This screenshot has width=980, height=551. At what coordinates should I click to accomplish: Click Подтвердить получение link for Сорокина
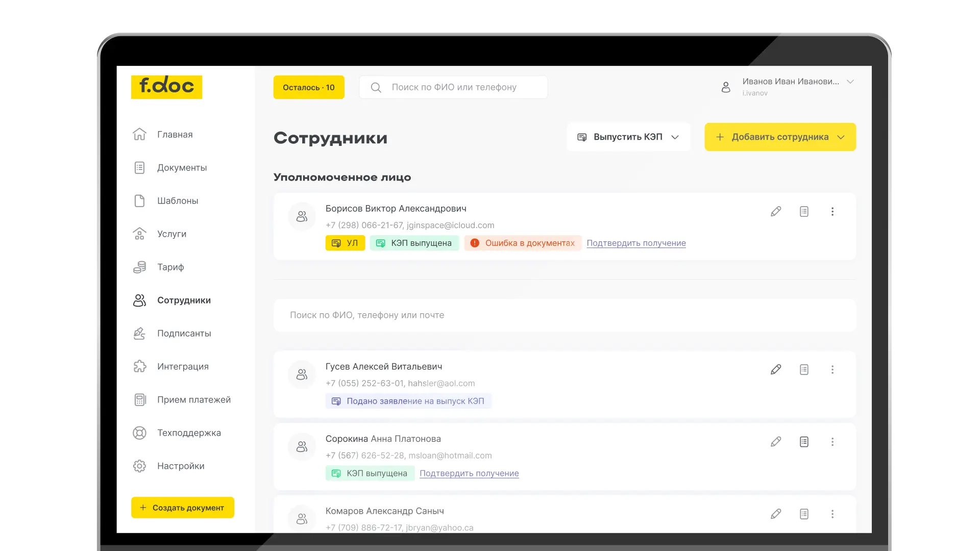[x=469, y=473]
